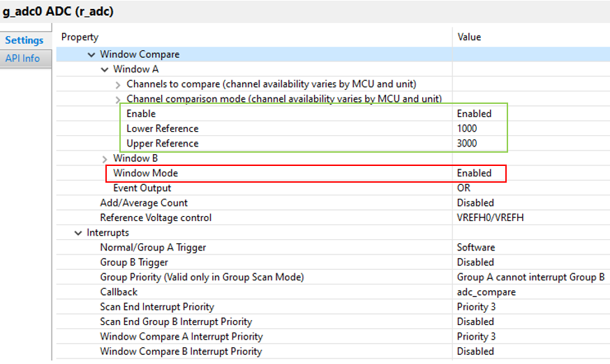Select the Settings tab
The image size is (610, 364).
[x=24, y=40]
